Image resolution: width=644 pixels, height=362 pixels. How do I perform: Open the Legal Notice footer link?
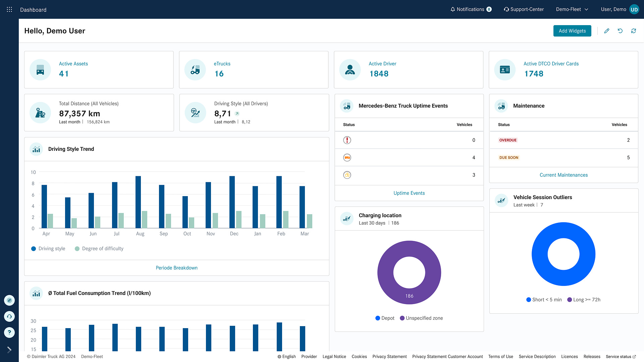(x=334, y=357)
